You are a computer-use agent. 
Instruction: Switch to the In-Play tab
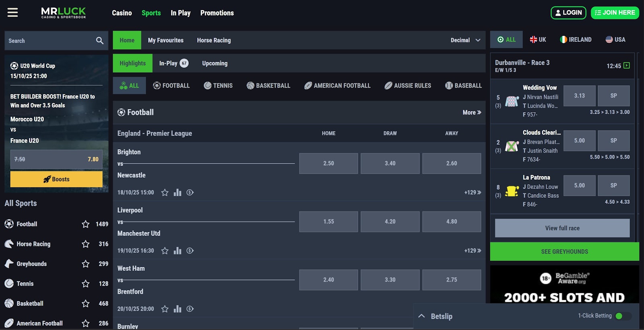tap(173, 63)
